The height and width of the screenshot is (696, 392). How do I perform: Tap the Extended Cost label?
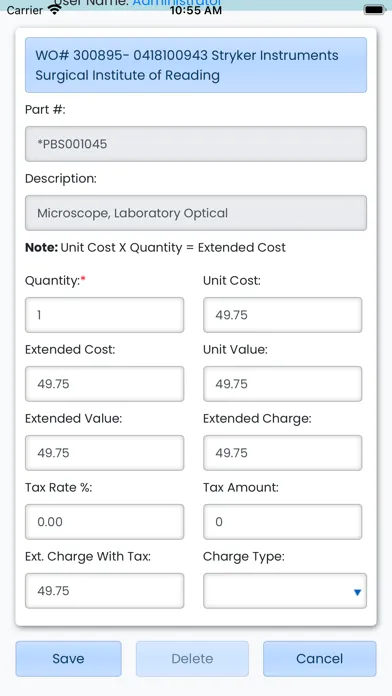(x=70, y=350)
